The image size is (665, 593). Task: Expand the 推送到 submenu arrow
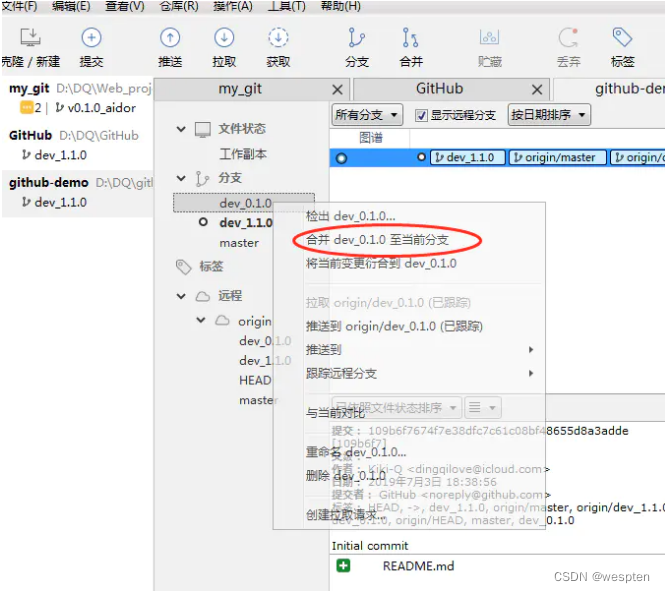[531, 350]
